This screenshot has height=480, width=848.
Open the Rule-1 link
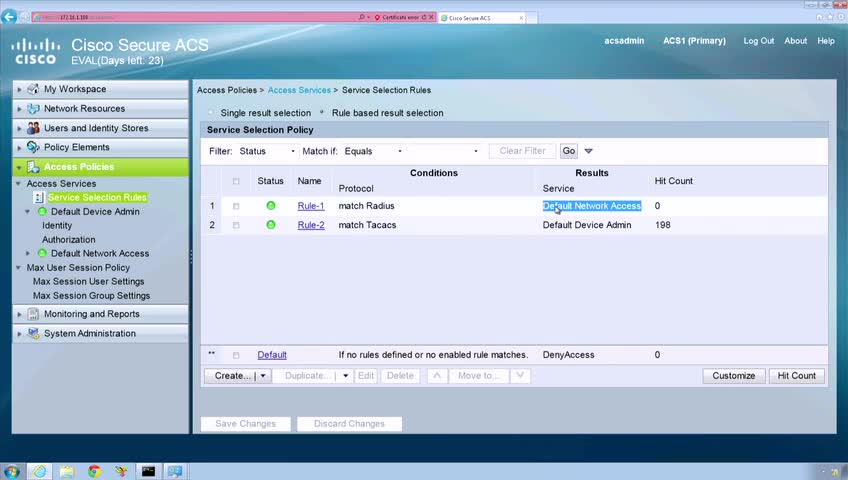(x=311, y=206)
